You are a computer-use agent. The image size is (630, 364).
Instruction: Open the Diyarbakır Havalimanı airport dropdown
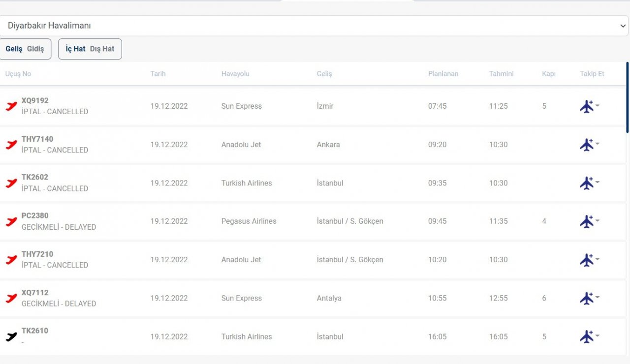point(314,26)
